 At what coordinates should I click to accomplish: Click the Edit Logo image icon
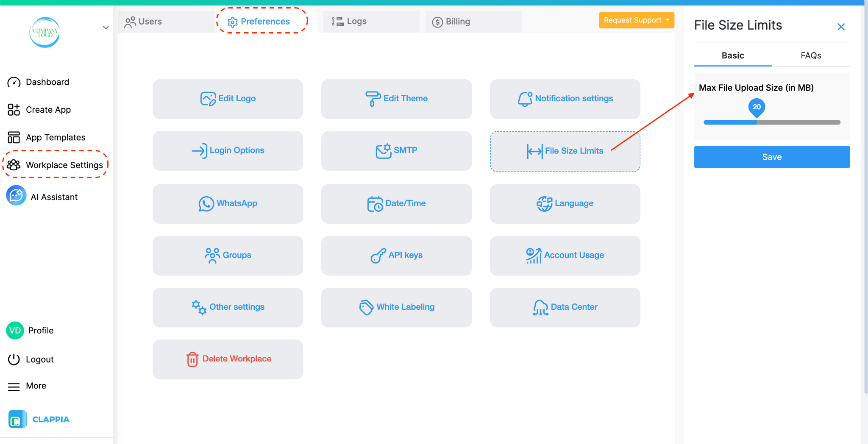click(208, 99)
